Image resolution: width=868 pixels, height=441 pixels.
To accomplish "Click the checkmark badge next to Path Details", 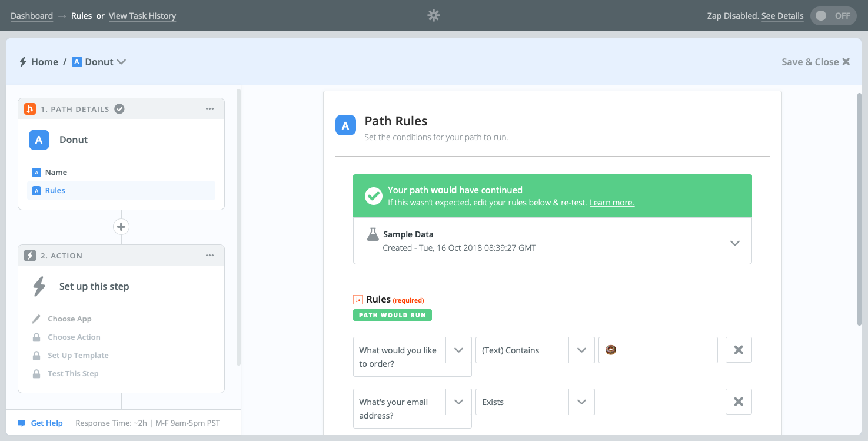I will click(x=119, y=109).
